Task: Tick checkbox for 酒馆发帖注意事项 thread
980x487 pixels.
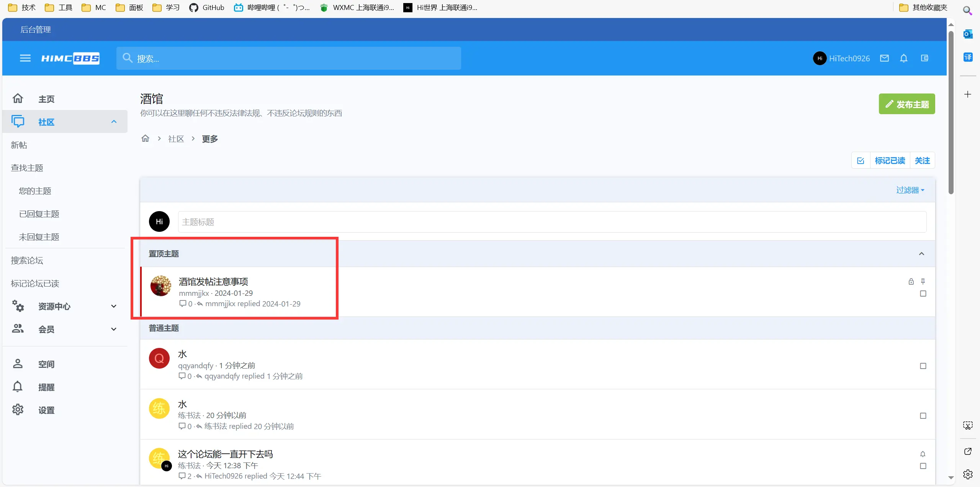Action: point(923,294)
